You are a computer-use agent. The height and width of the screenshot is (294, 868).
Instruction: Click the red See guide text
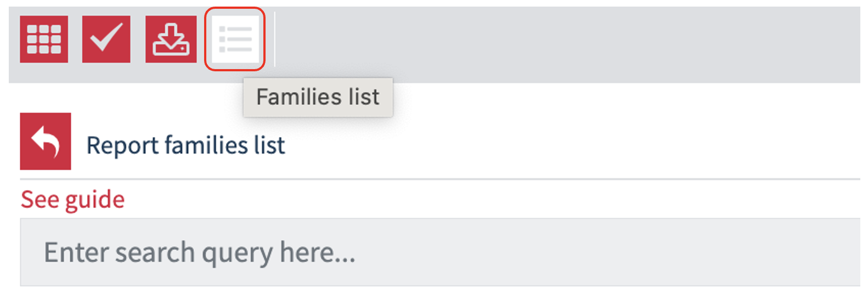click(72, 200)
